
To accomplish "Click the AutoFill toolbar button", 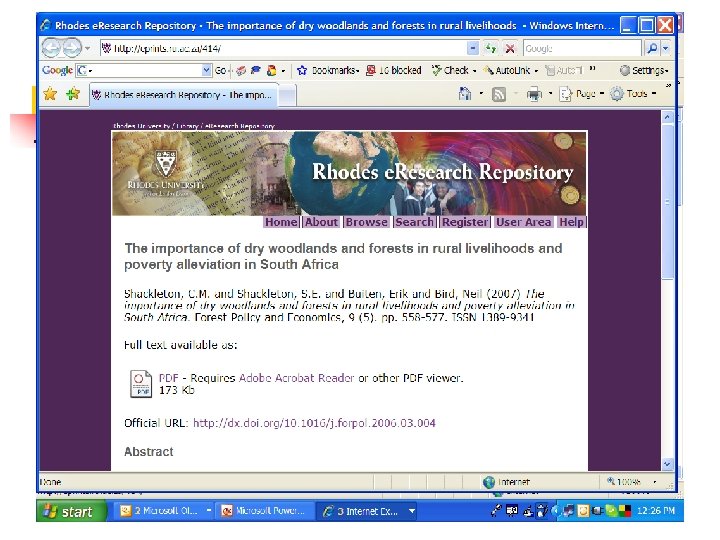I will tap(563, 70).
